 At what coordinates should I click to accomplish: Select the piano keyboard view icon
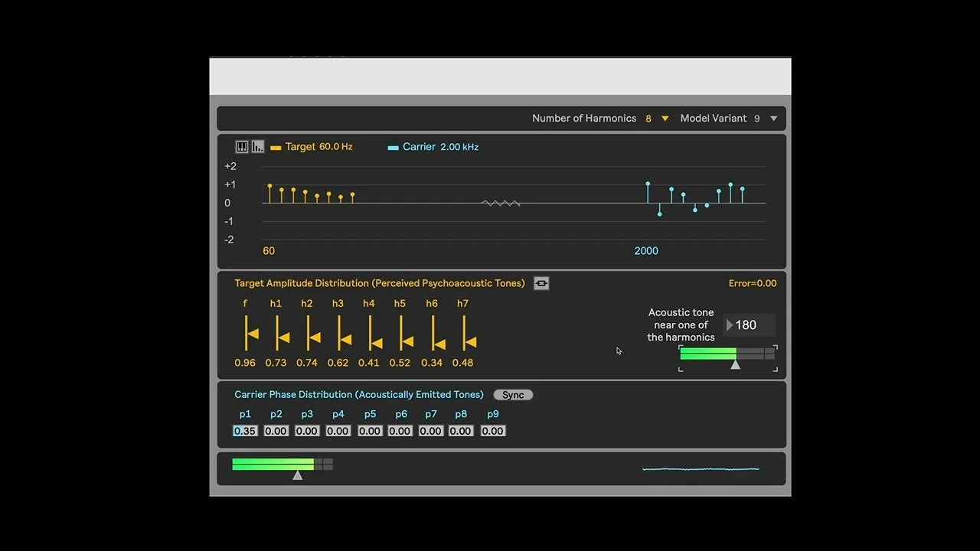coord(242,147)
